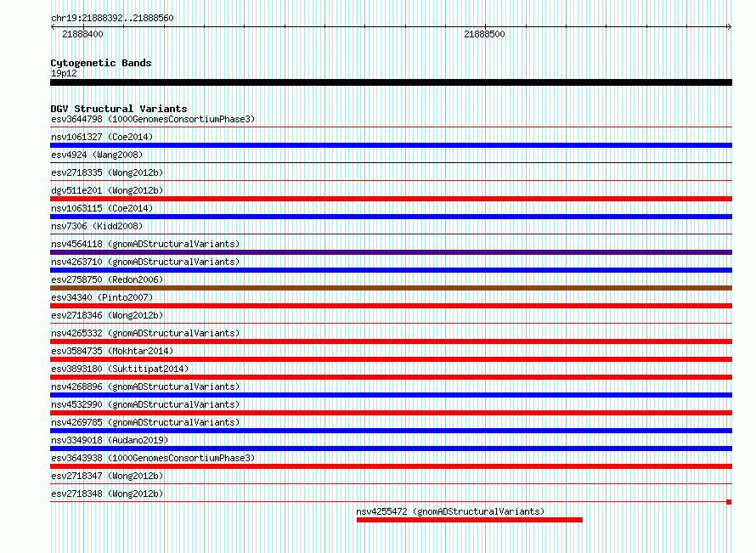Click the small red square ending esv2718348's line
This screenshot has height=553, width=756.
(x=729, y=502)
